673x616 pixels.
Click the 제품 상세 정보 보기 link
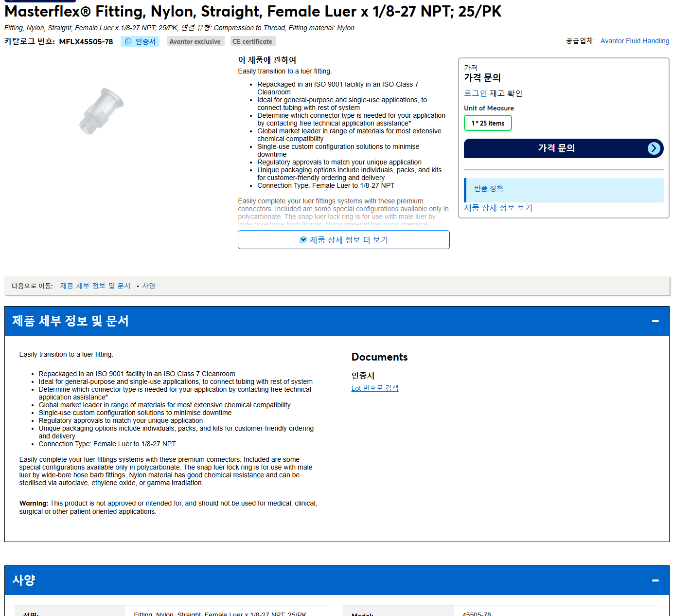pos(498,208)
